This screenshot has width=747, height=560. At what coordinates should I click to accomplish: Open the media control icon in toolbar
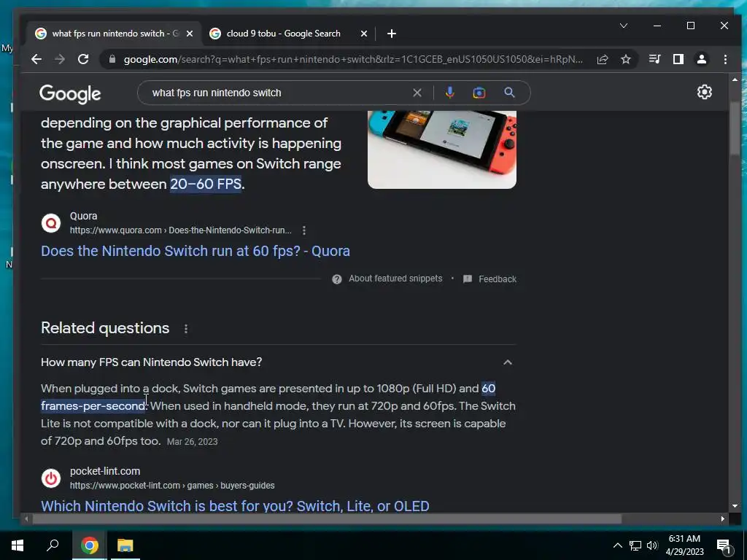pyautogui.click(x=655, y=59)
